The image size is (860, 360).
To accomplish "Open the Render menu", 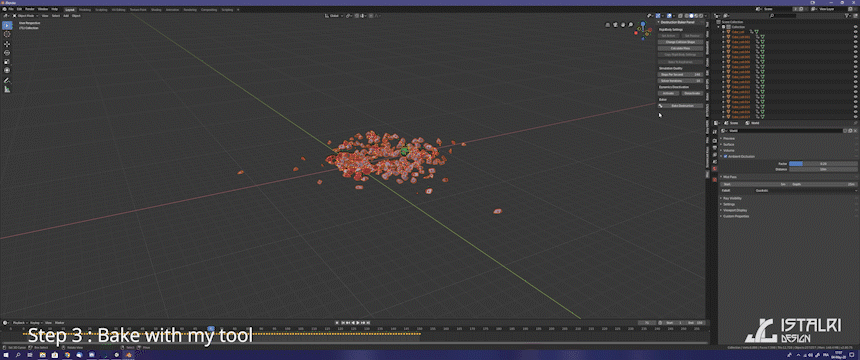I will 30,9.
